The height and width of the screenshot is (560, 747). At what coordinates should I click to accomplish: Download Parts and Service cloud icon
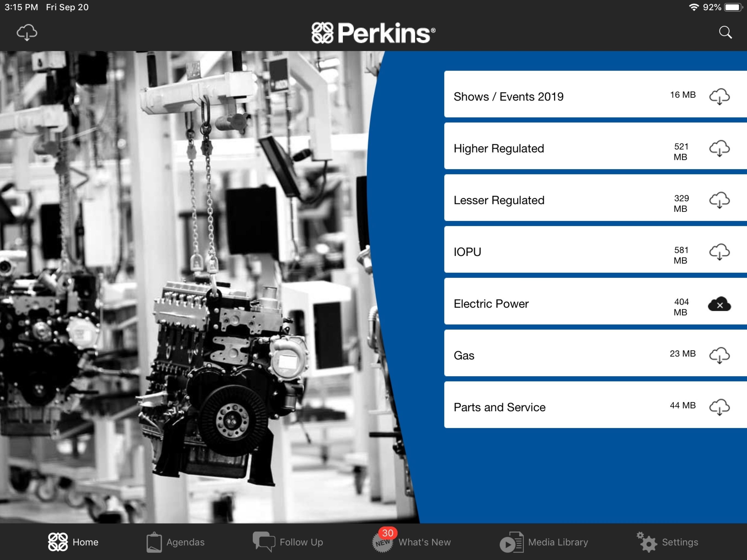coord(719,407)
